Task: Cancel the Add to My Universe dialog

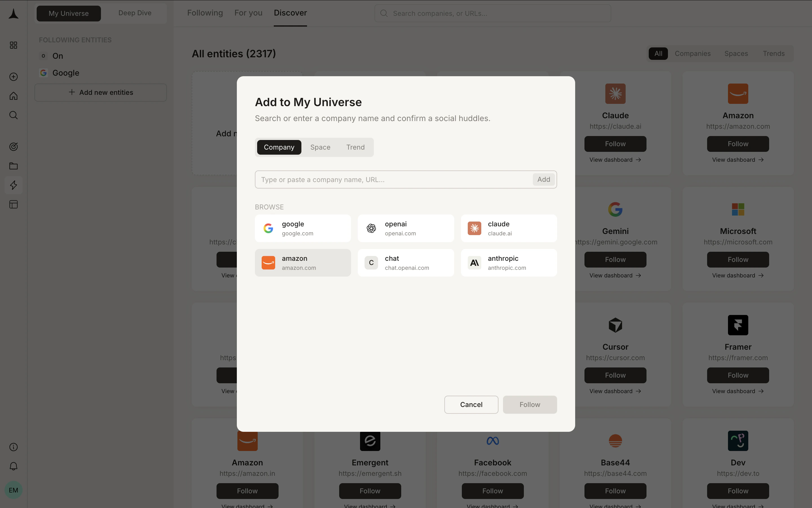Action: [x=471, y=404]
